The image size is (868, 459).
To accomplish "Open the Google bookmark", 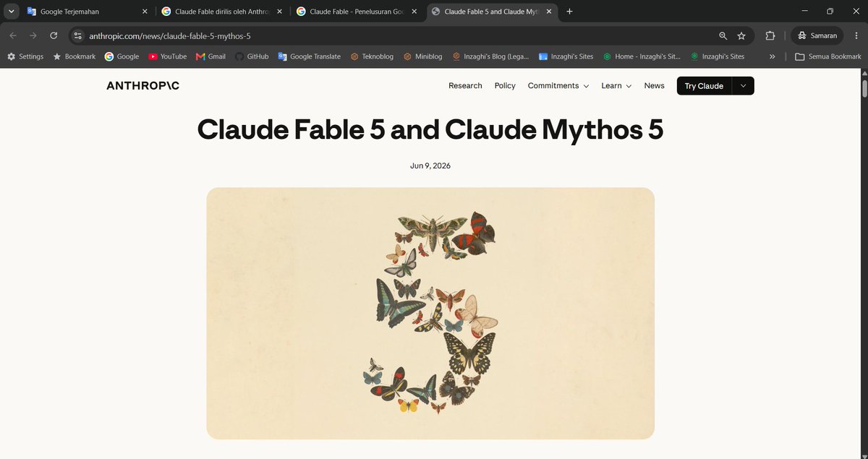I will click(122, 56).
